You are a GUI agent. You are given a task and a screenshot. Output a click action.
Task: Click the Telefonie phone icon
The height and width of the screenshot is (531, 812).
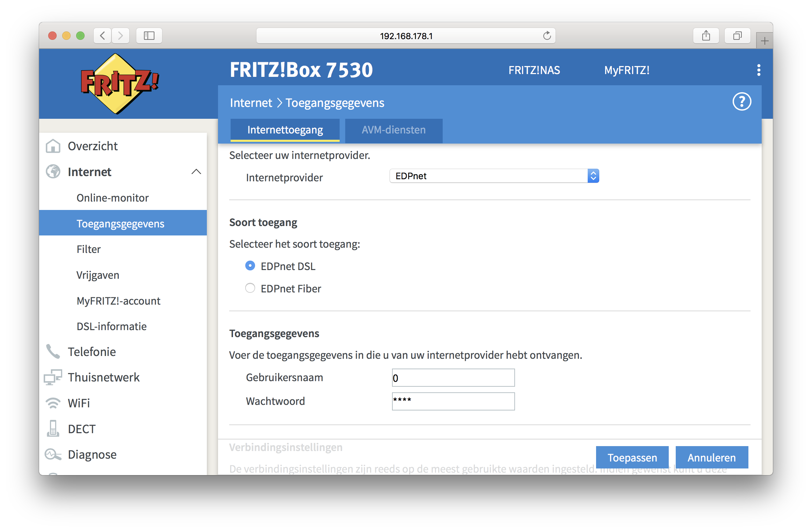pos(53,351)
